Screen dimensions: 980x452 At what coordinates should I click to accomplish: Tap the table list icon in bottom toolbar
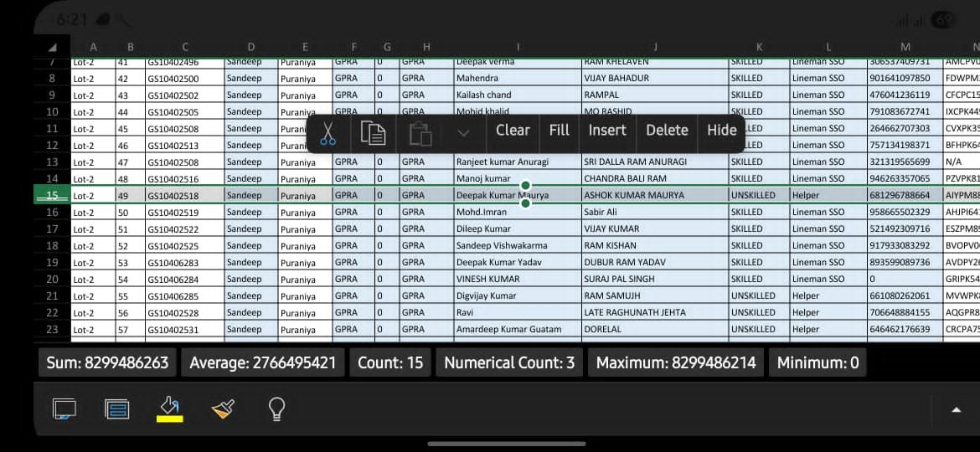coord(117,408)
